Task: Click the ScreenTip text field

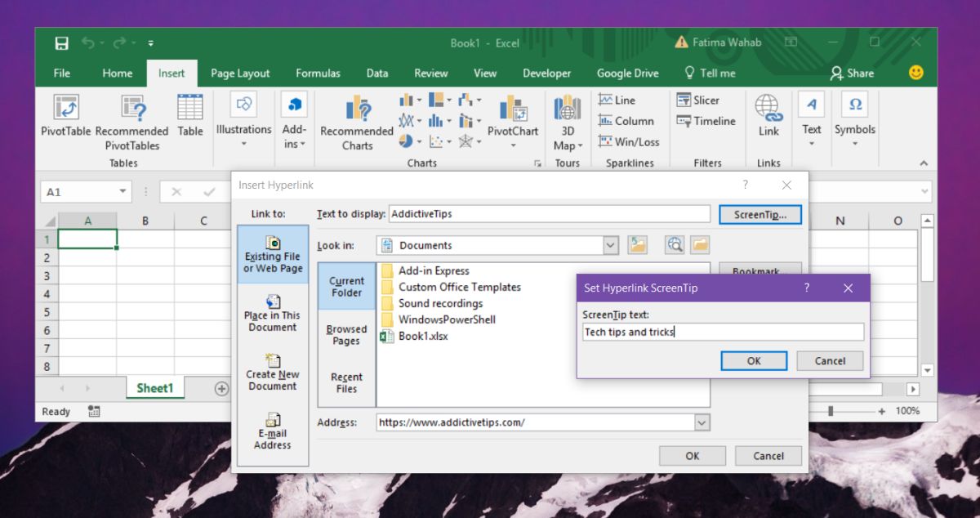Action: pyautogui.click(x=723, y=332)
